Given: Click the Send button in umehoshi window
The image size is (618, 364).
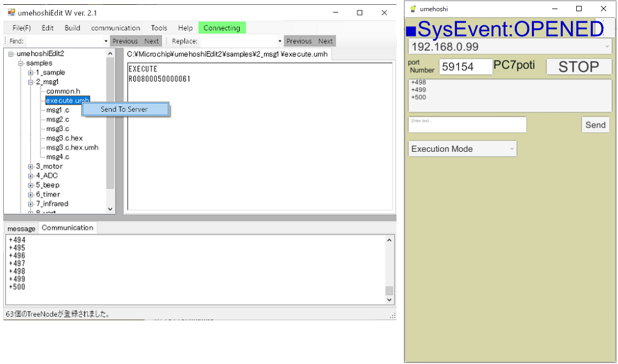Looking at the screenshot, I should (595, 125).
